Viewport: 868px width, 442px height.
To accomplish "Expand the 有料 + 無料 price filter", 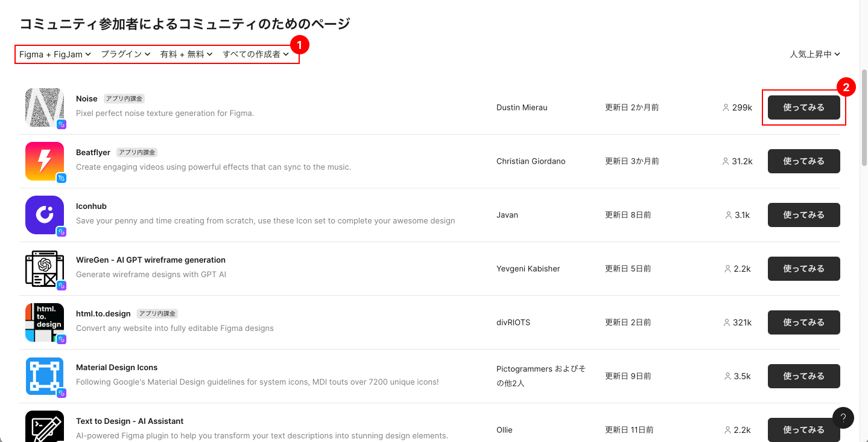I will [x=186, y=54].
